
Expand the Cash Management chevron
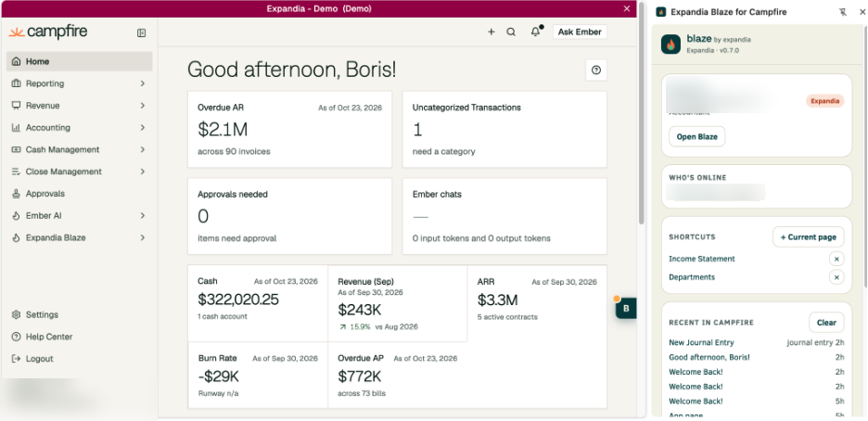pos(142,150)
